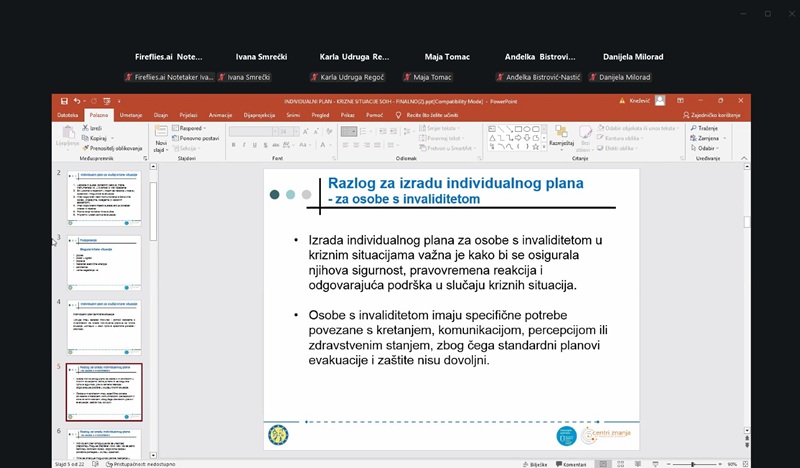Click the Novi slajd (new slide) icon
The width and height of the screenshot is (800, 468).
click(x=160, y=134)
